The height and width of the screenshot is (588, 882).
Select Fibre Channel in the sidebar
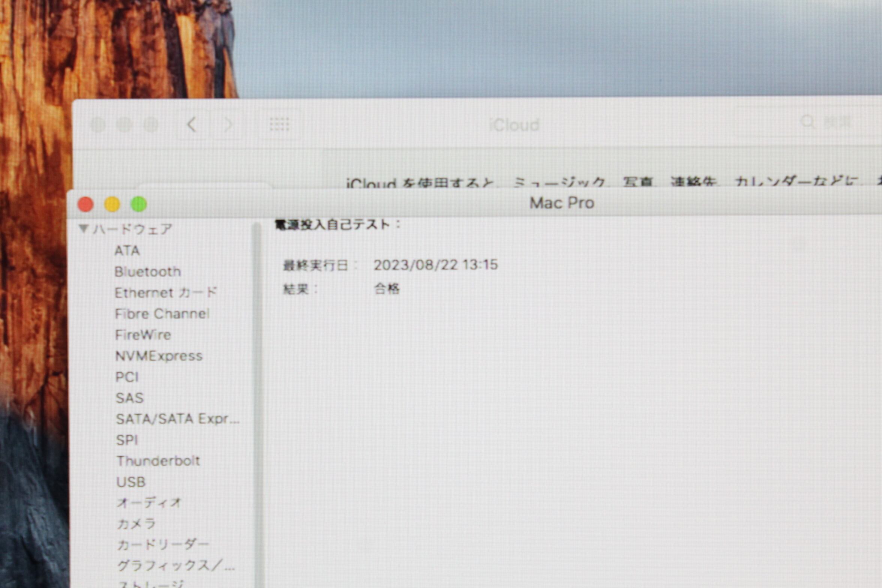(162, 313)
